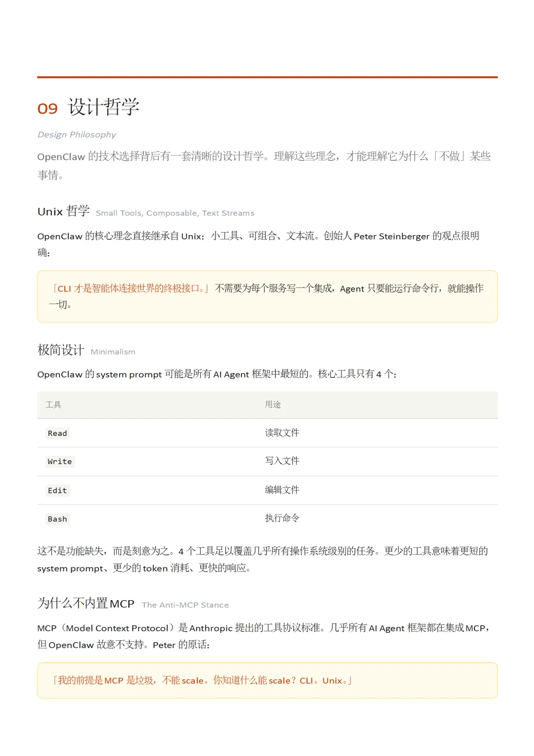Select the "Read" code cell
The image size is (534, 756).
pyautogui.click(x=57, y=433)
